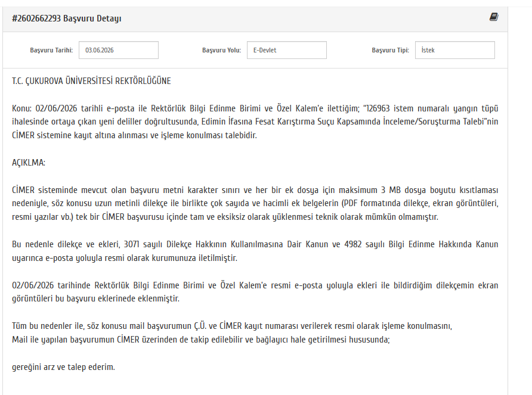
Task: Click T.C. ÇUKUROVA ÜNİVERSİTESİ REKTÖRLÜĞÜNE line
Action: (x=91, y=81)
